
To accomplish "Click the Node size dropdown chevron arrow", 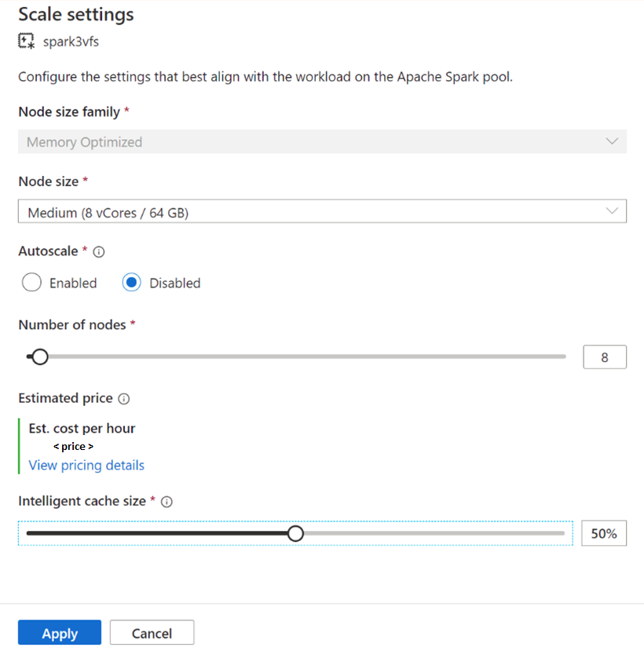I will [612, 211].
